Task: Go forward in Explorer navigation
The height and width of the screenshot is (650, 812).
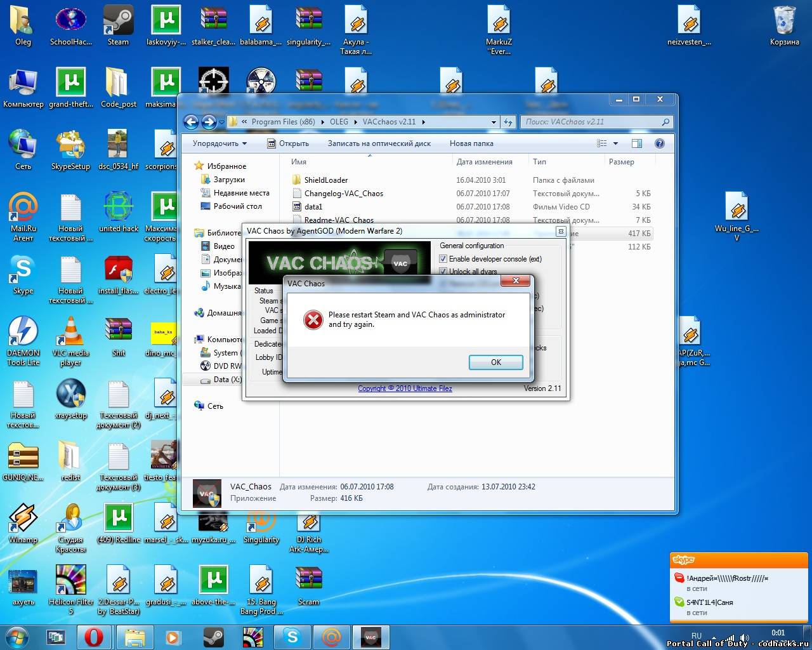Action: pos(209,122)
